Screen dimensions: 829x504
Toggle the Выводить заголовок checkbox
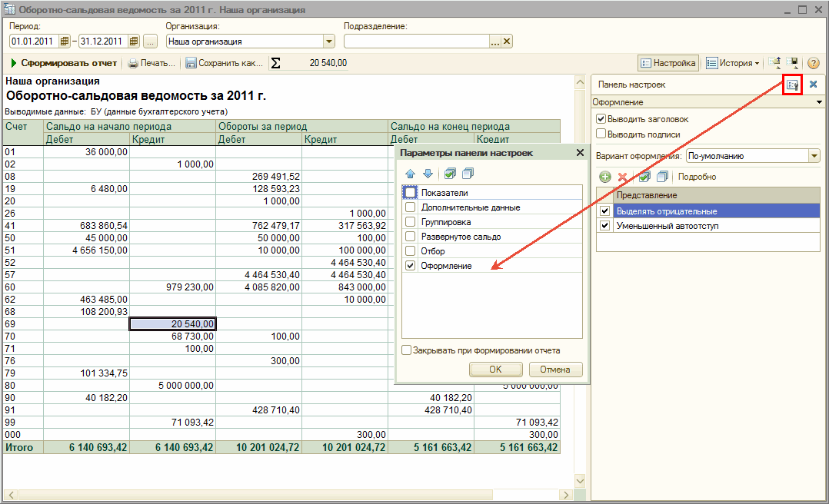click(x=601, y=119)
